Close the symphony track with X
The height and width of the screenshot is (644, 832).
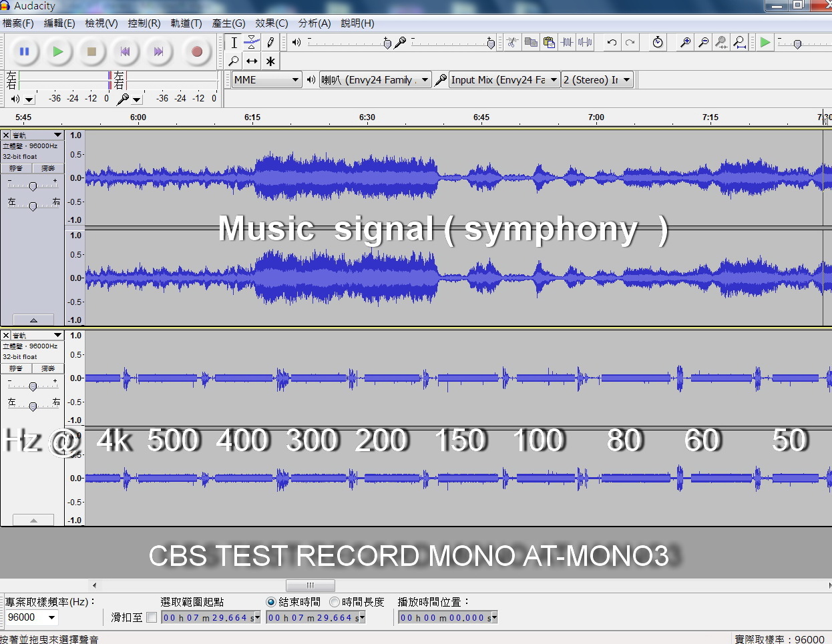[6, 135]
